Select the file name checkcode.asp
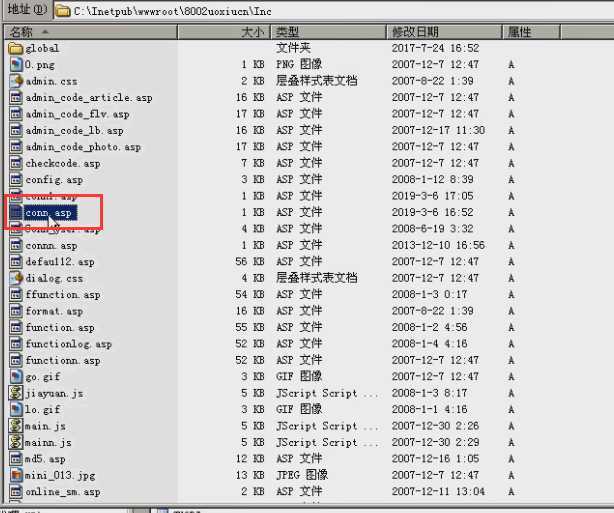 click(x=63, y=164)
